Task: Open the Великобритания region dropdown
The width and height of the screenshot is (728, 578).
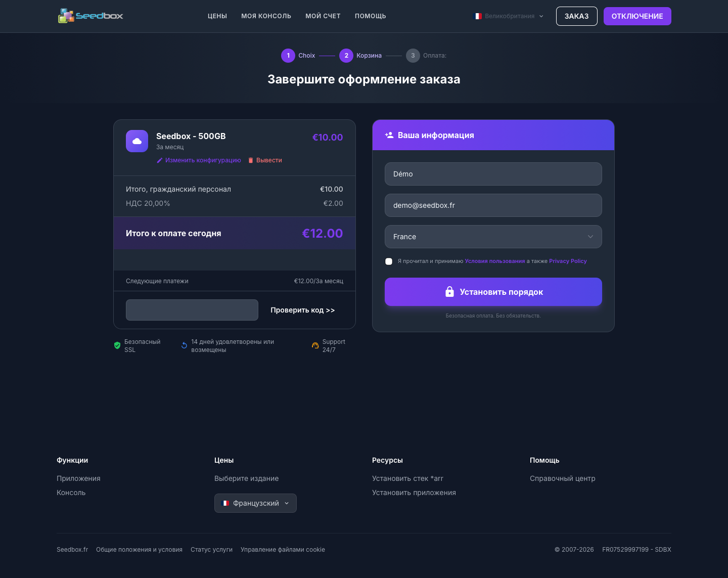Action: 509,16
